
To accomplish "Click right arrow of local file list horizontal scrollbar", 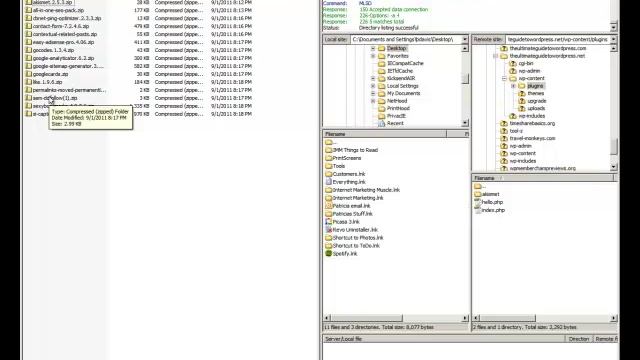I will point(465,318).
